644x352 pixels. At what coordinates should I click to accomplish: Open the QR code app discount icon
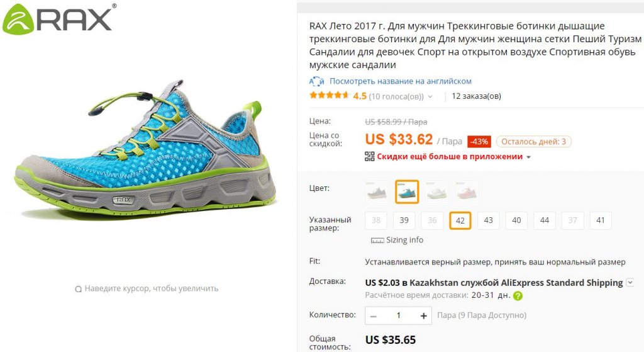tap(370, 156)
